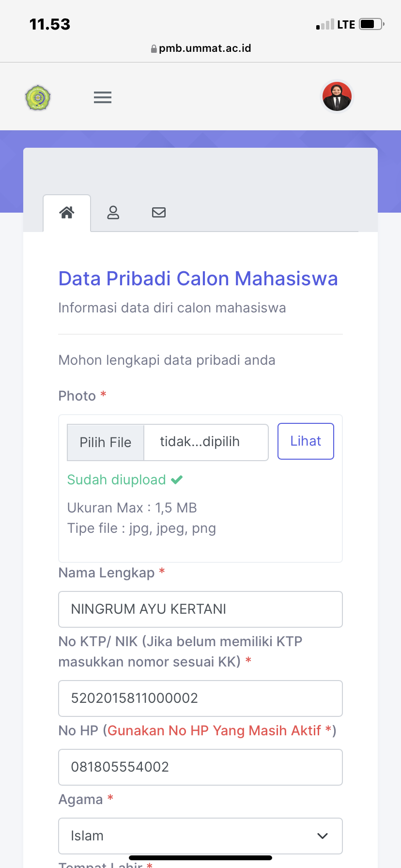Click the Lihat photo button

click(x=306, y=441)
